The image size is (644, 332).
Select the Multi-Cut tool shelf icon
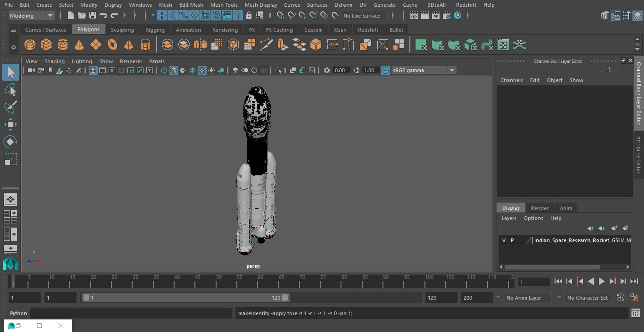(x=266, y=45)
